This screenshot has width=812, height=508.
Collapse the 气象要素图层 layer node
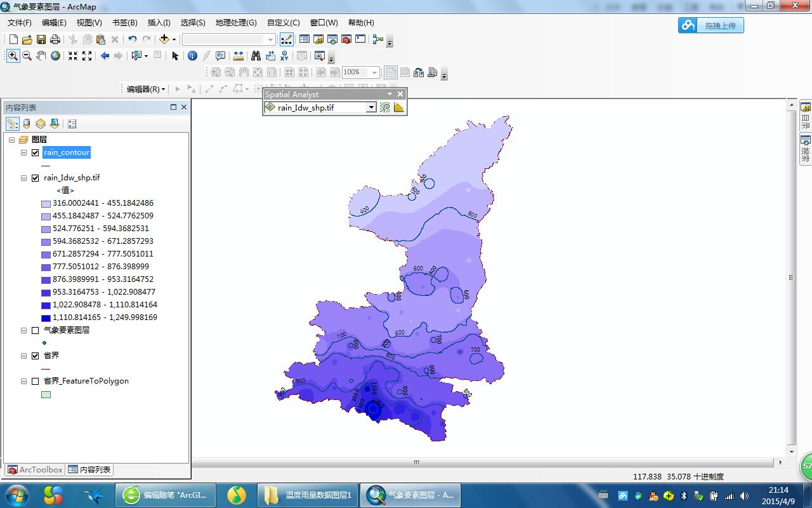(24, 330)
